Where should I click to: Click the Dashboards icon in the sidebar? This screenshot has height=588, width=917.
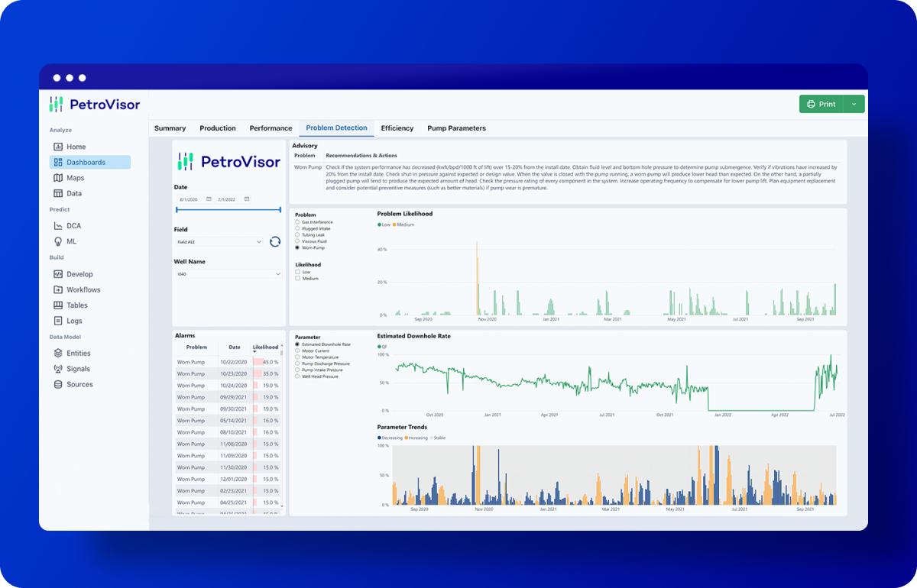point(59,163)
